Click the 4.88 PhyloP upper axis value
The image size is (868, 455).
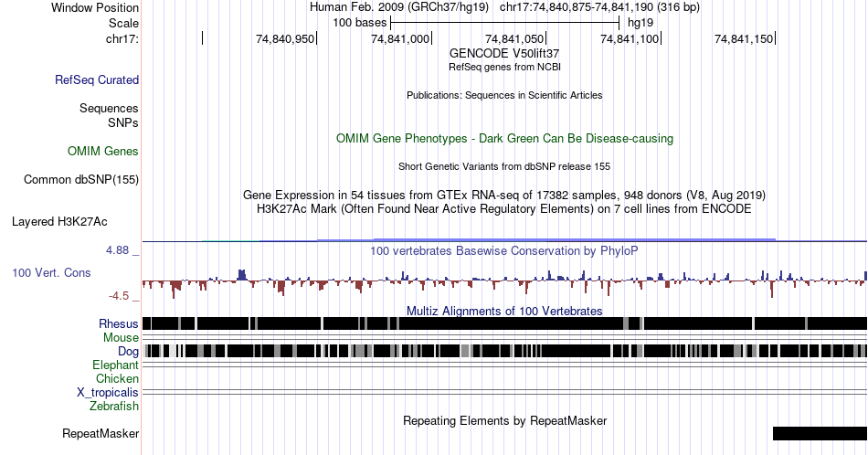coord(117,250)
